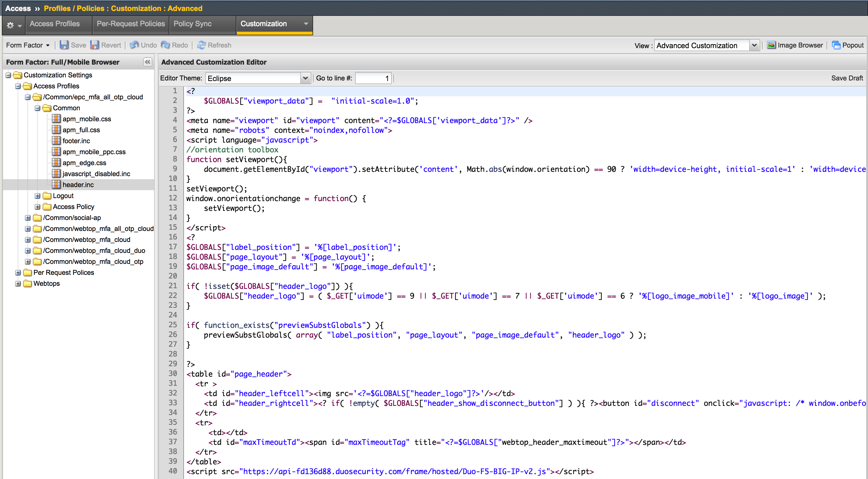Screen dimensions: 868x479
Task: Collapse the Customization Settings tree node
Action: coord(8,75)
